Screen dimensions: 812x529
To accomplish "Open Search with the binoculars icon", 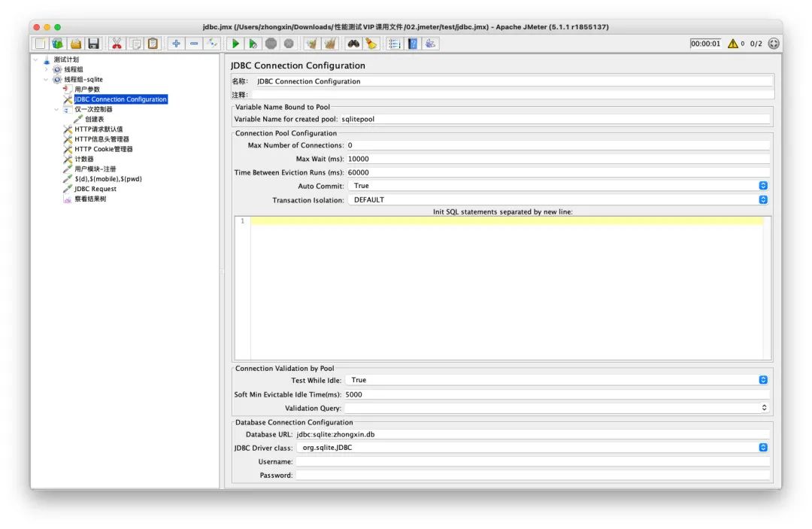I will 353,44.
